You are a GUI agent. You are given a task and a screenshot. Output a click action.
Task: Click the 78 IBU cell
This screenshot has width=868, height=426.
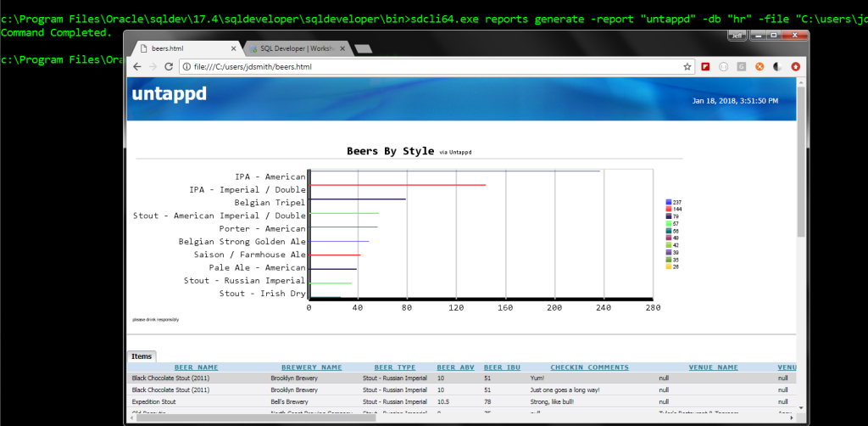tap(487, 401)
